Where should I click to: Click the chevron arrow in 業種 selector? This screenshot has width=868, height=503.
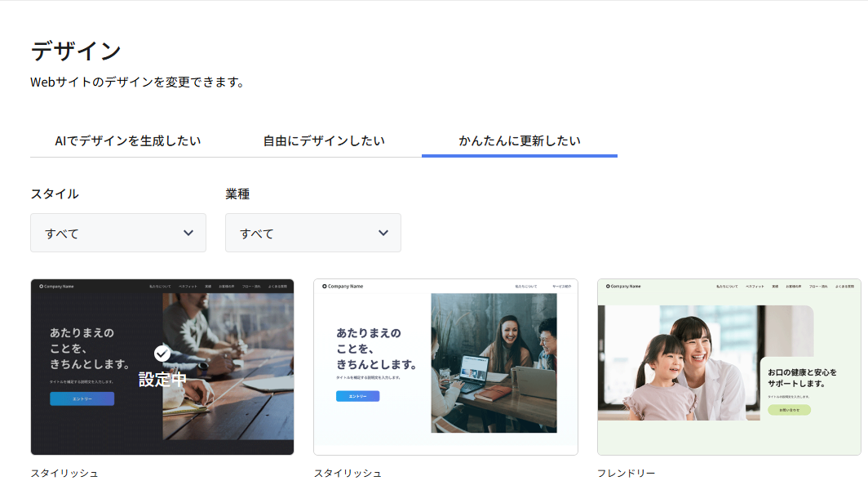tap(383, 233)
